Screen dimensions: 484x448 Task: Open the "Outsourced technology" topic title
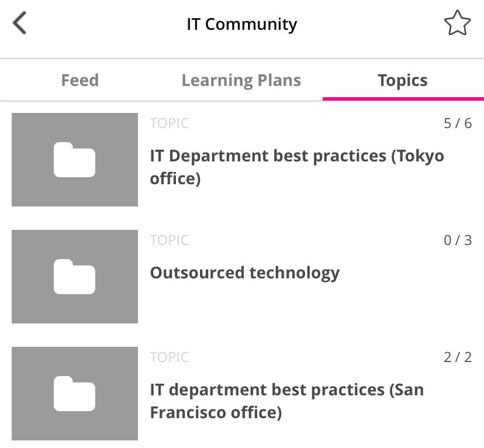point(244,273)
